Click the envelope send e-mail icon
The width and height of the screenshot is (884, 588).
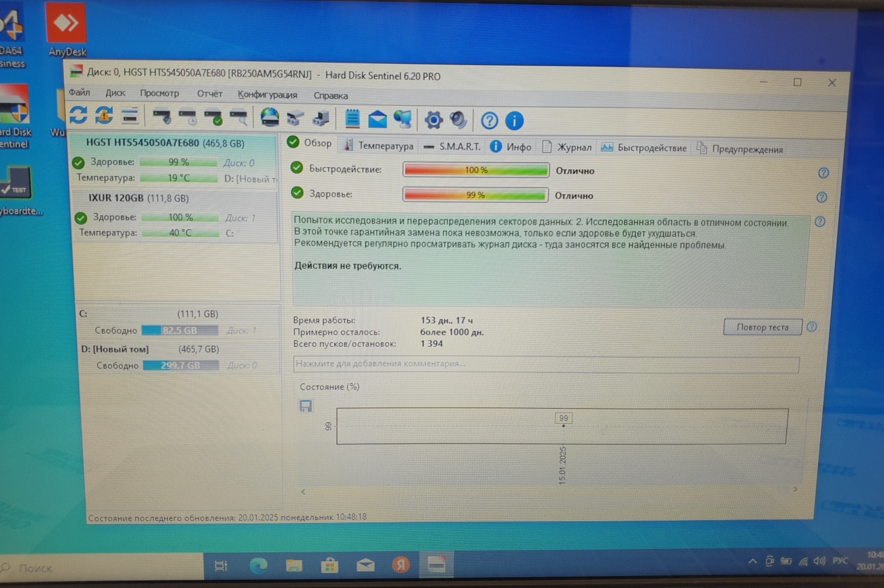point(377,119)
